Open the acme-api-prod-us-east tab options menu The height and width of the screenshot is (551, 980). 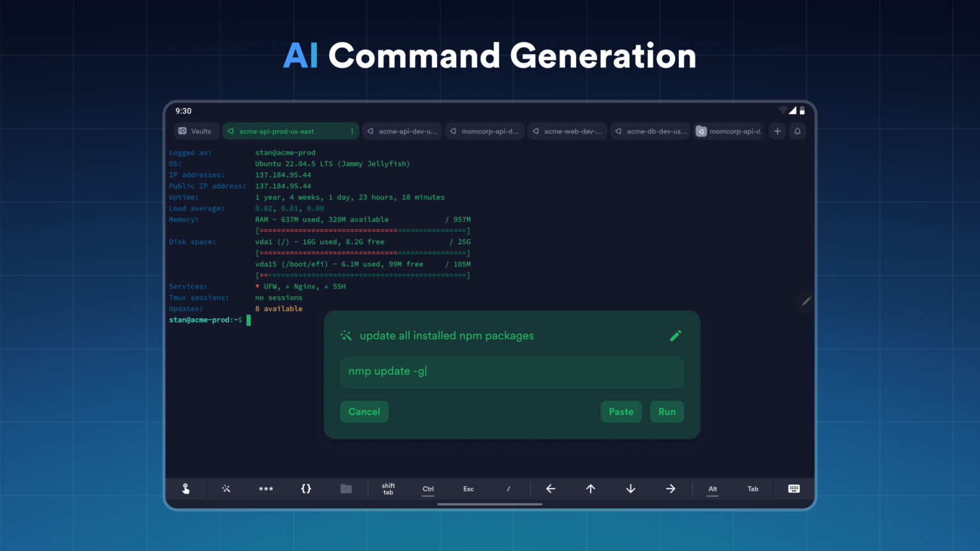click(x=352, y=131)
